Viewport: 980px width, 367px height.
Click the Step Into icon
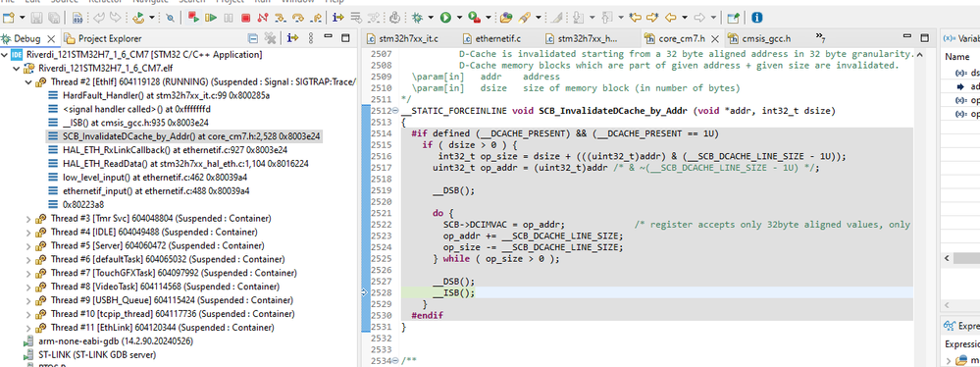(x=281, y=18)
